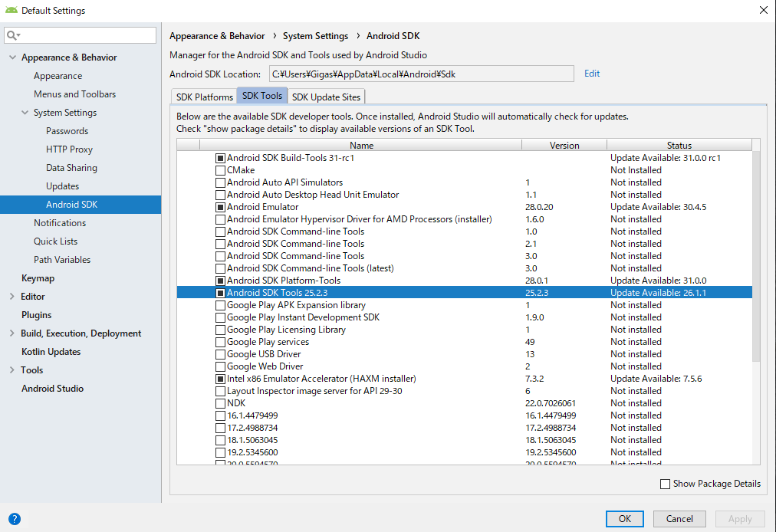This screenshot has width=776, height=532.
Task: Check Android SDK Command-line Tools (latest) checkbox
Action: coord(220,268)
